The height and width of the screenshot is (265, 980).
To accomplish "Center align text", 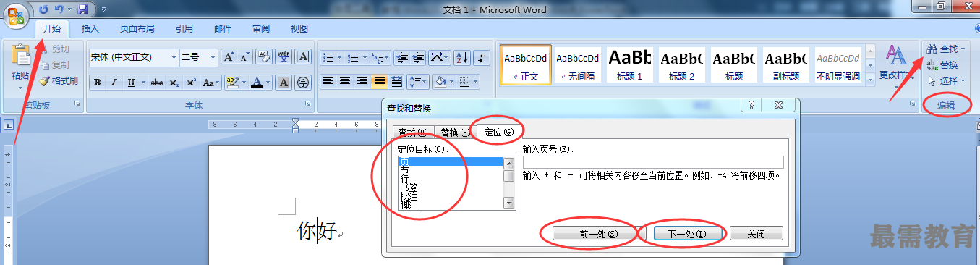I will pos(345,82).
